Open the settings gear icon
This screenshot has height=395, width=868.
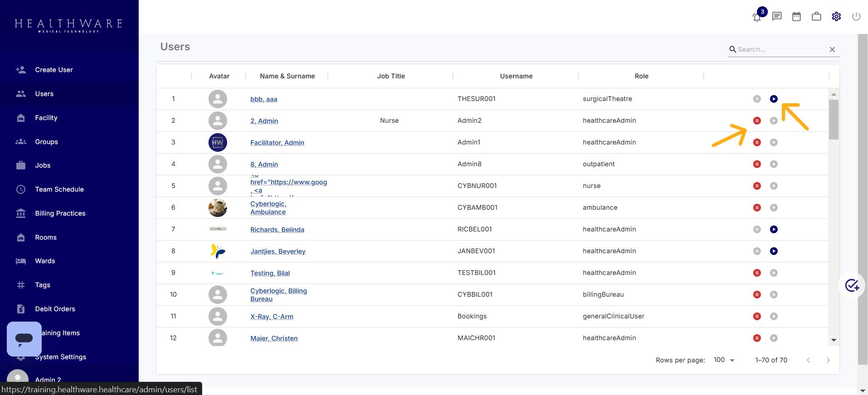pyautogui.click(x=836, y=17)
